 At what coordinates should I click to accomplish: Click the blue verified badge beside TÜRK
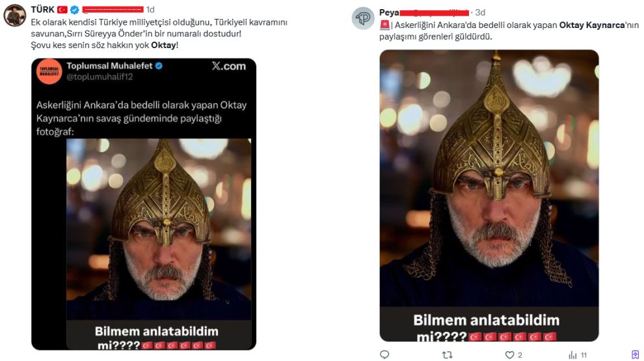[75, 10]
